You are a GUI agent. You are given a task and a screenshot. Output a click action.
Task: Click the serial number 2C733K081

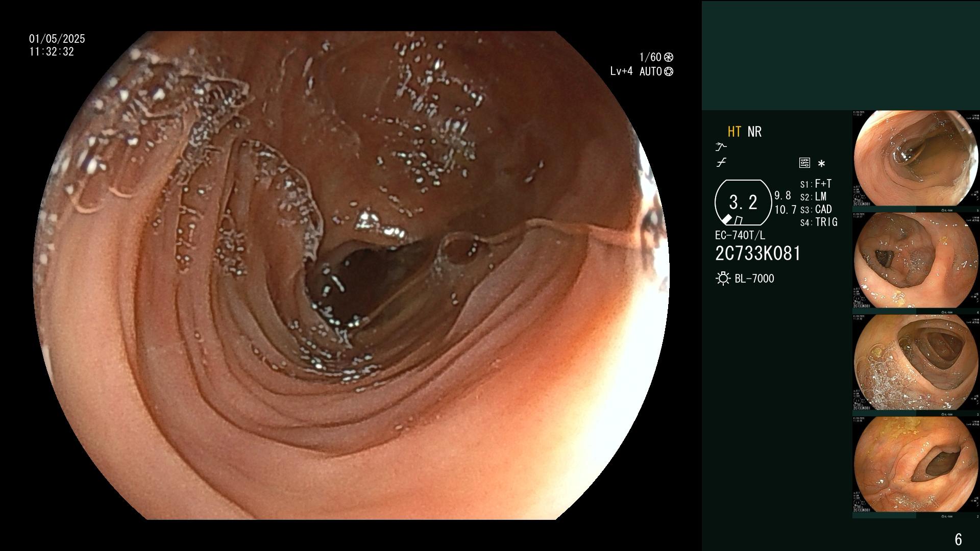758,254
